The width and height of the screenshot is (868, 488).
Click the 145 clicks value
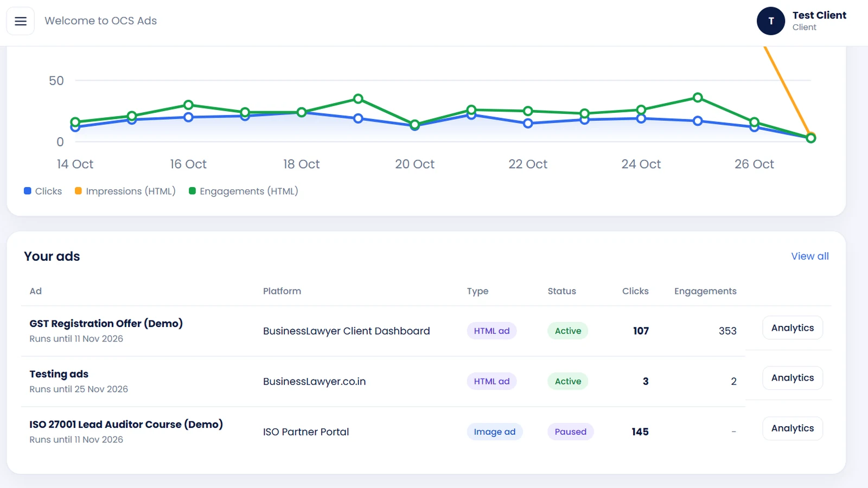coord(640,432)
